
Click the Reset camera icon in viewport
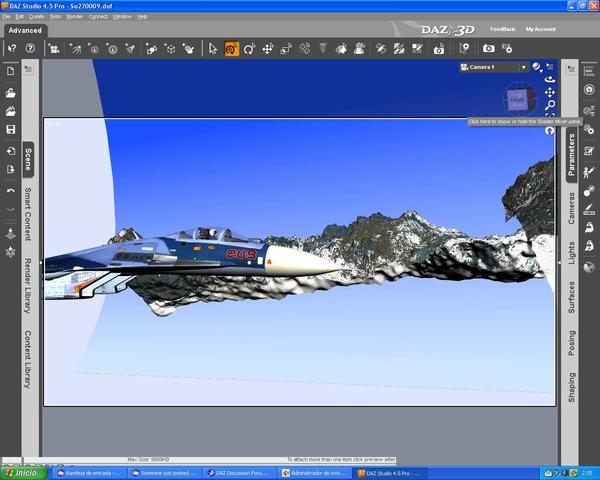click(x=549, y=131)
